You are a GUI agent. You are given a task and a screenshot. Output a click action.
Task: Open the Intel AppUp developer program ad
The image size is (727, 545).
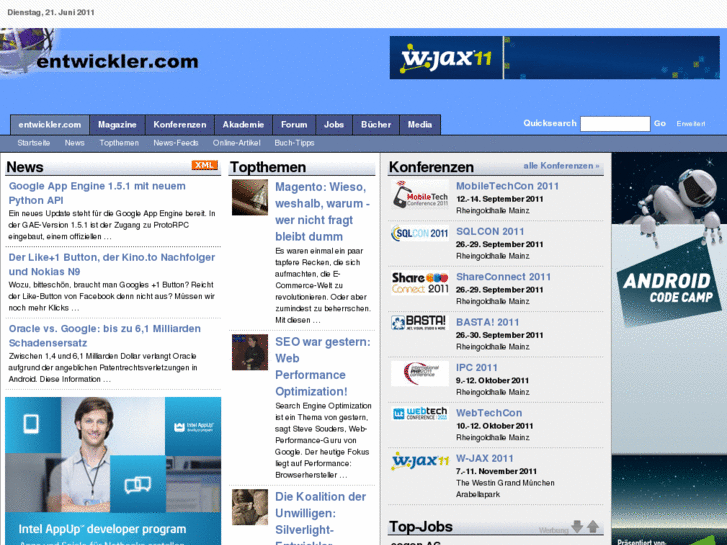[x=113, y=471]
